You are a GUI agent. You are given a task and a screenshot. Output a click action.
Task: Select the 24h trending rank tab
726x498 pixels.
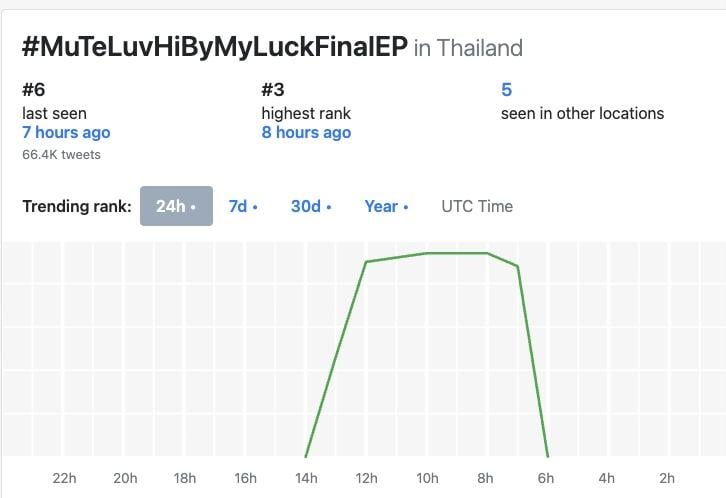[x=176, y=206]
